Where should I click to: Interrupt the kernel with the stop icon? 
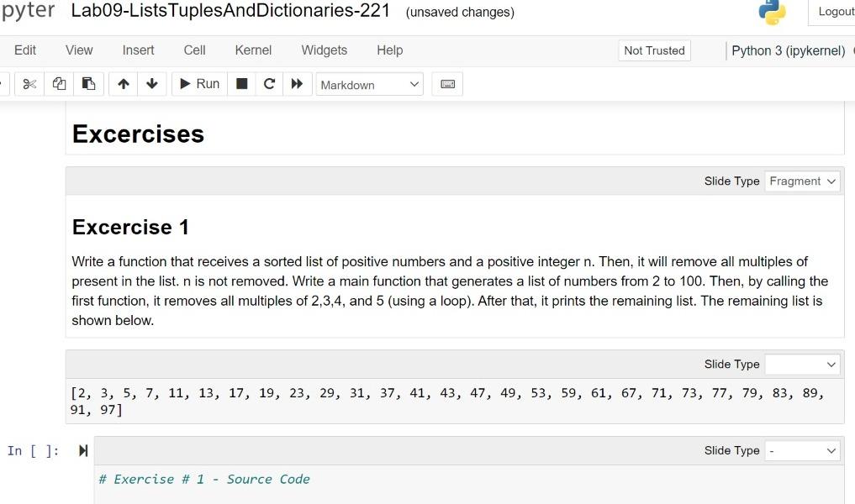click(x=240, y=83)
